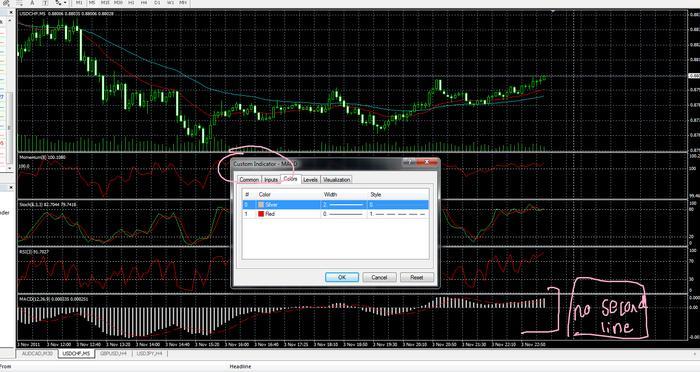Image resolution: width=700 pixels, height=372 pixels.
Task: Open the Common tab in dialog
Action: [x=249, y=180]
